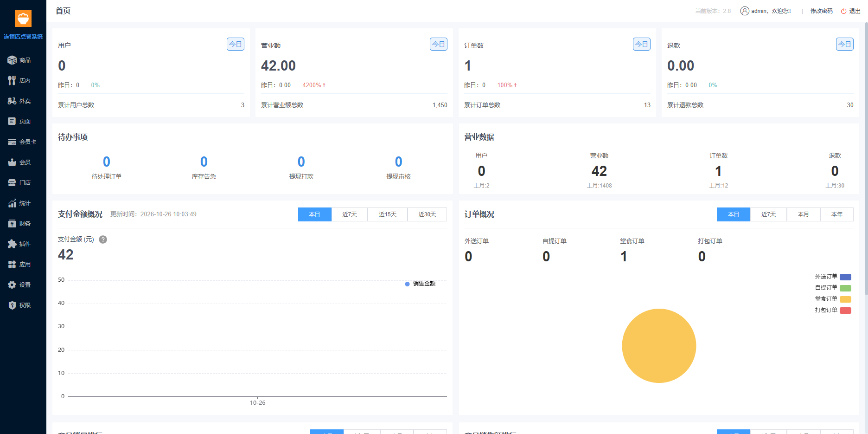Select 近7天 tab in 支付金额概况
868x434 pixels.
tap(350, 214)
